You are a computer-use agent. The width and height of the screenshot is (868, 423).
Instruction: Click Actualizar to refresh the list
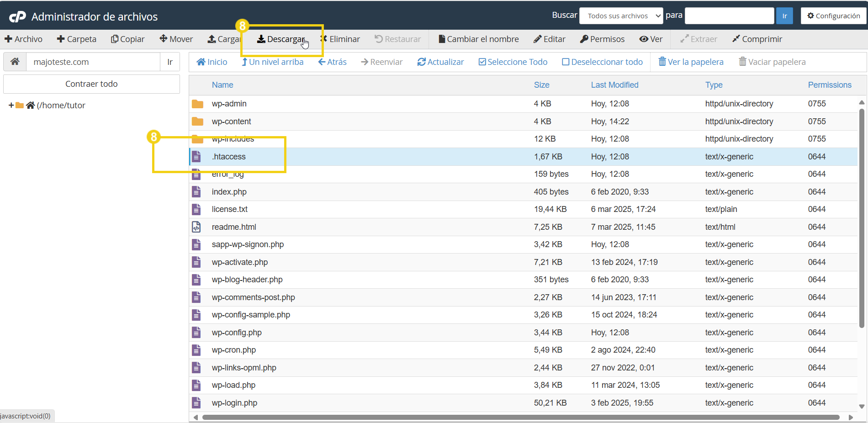[x=441, y=62]
